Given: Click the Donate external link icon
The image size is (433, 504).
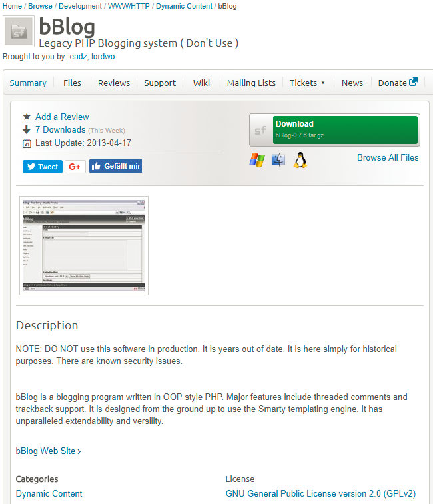Looking at the screenshot, I should (413, 82).
